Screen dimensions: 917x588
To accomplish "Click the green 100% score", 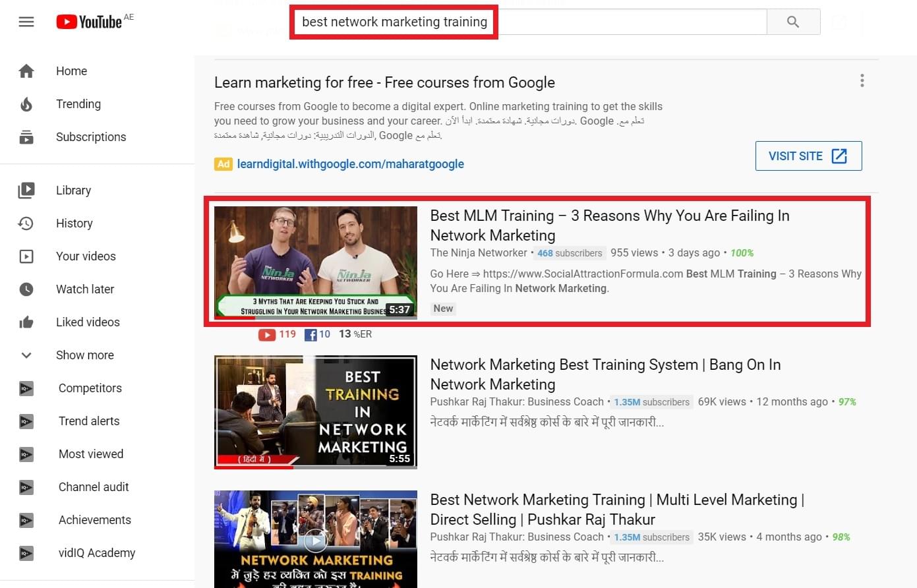I will click(x=742, y=253).
